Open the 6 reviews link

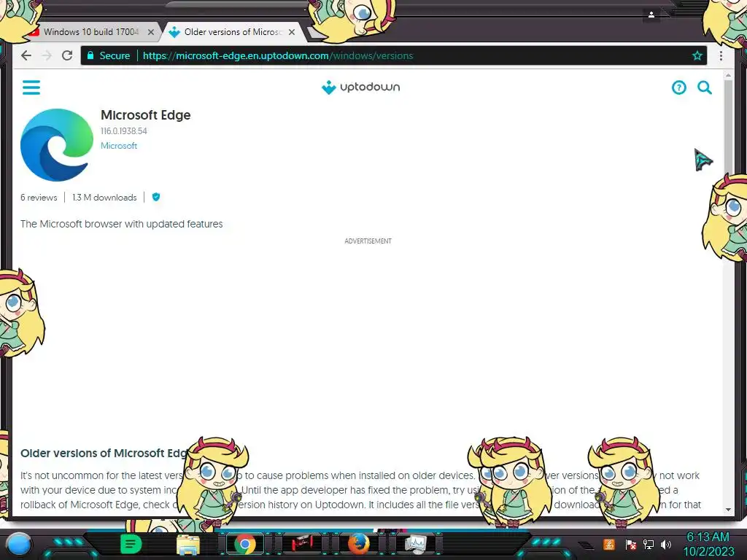39,198
